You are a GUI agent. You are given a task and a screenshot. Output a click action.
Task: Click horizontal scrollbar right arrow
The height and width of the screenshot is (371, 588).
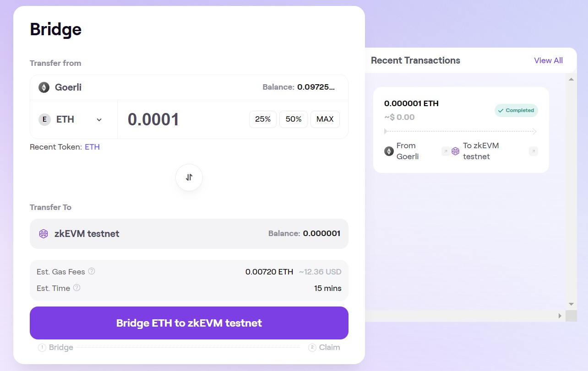coord(560,316)
